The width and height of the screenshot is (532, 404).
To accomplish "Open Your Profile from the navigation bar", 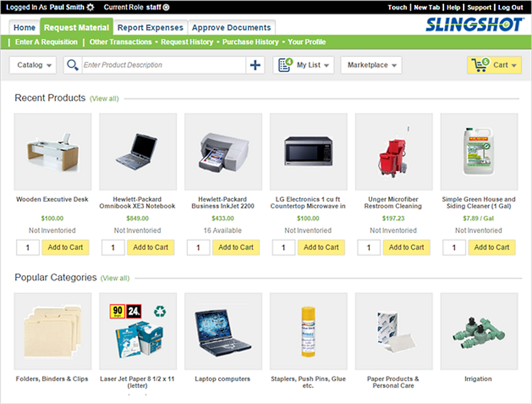I will pyautogui.click(x=306, y=42).
